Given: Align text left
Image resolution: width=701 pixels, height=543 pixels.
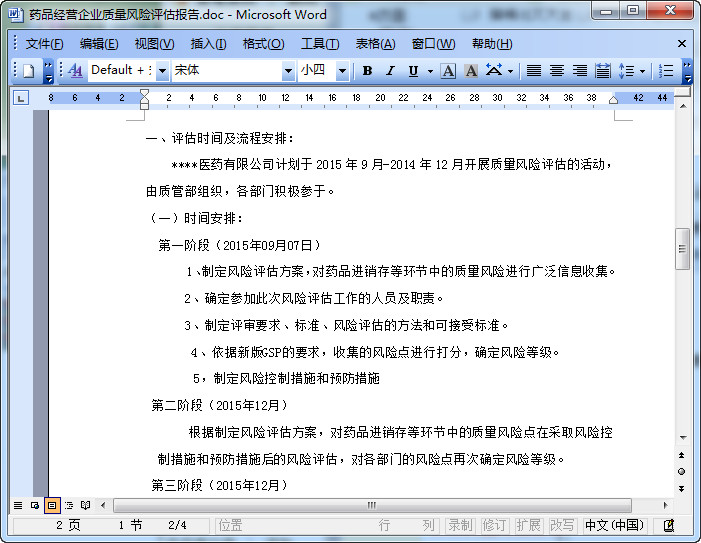Looking at the screenshot, I should click(x=533, y=71).
